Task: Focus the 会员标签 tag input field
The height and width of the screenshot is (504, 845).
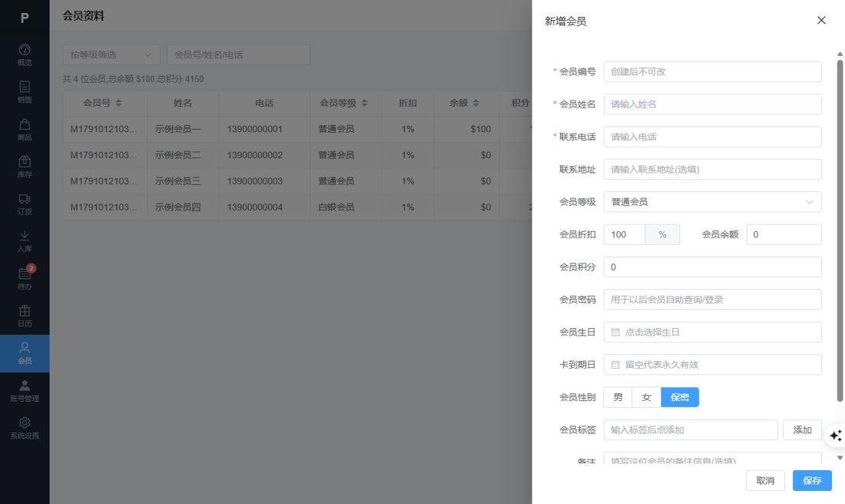Action: point(691,429)
